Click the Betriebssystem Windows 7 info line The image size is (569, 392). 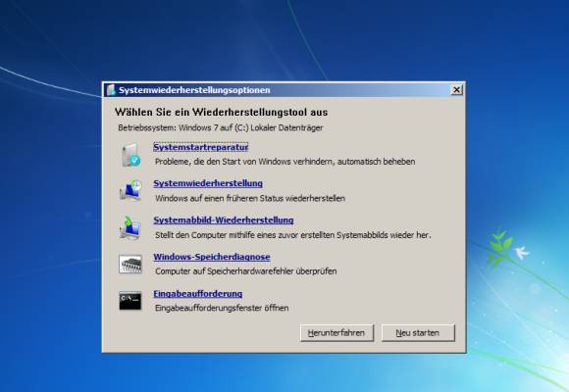click(x=221, y=127)
